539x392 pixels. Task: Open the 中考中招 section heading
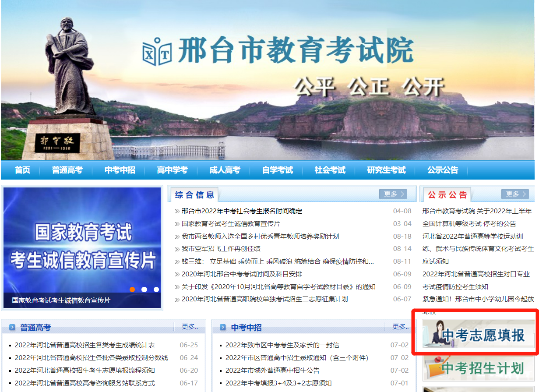click(247, 328)
